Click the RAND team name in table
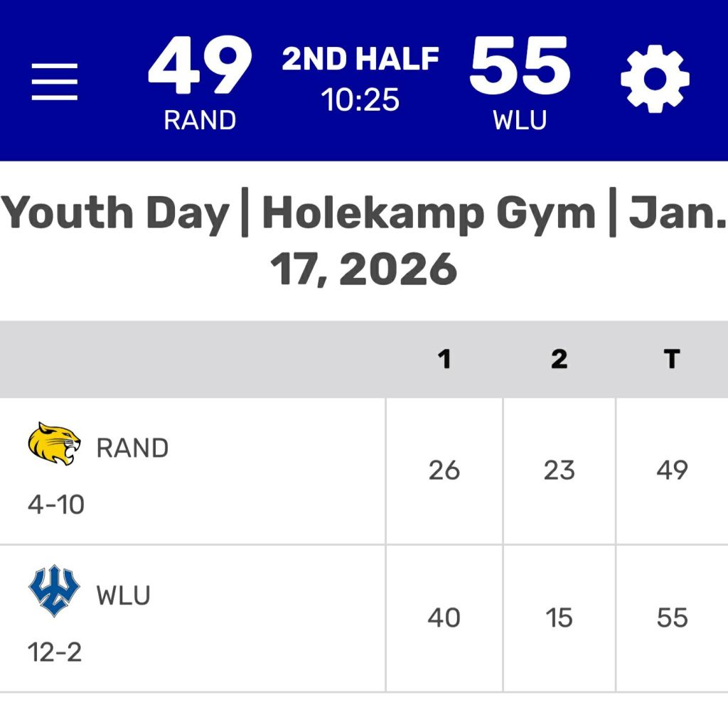 pyautogui.click(x=132, y=448)
